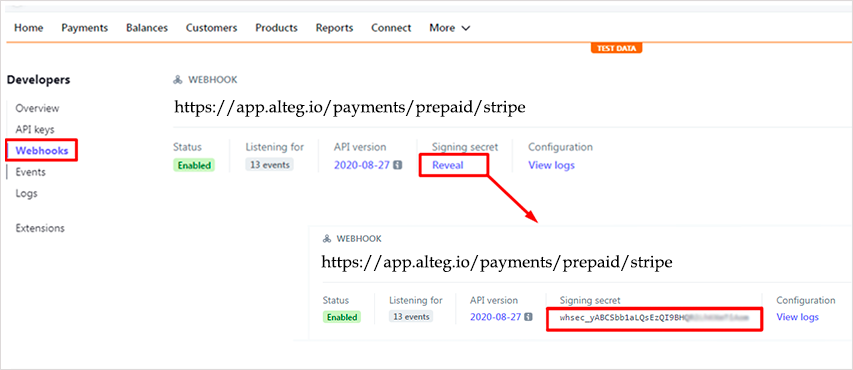
Task: Select Webhooks in Developers sidebar
Action: (42, 151)
